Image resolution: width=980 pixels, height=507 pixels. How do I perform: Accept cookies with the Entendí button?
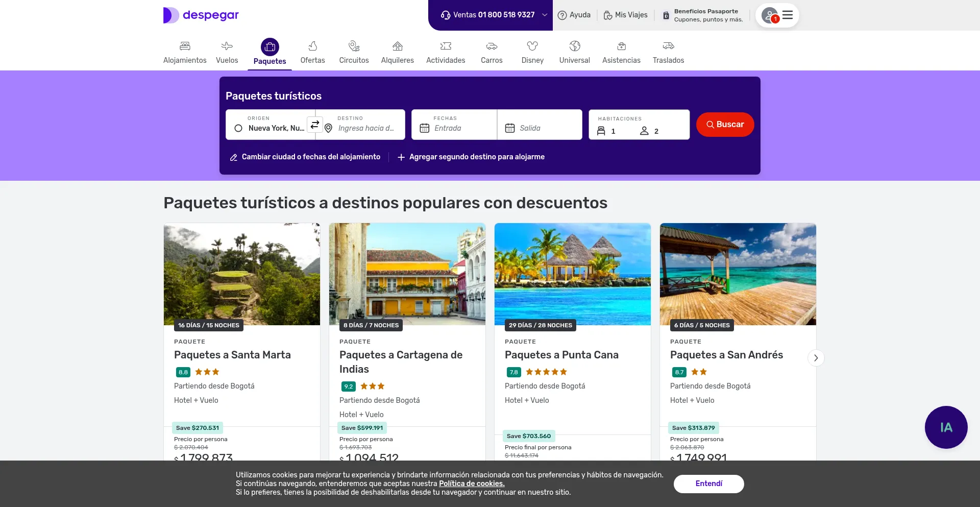click(708, 484)
